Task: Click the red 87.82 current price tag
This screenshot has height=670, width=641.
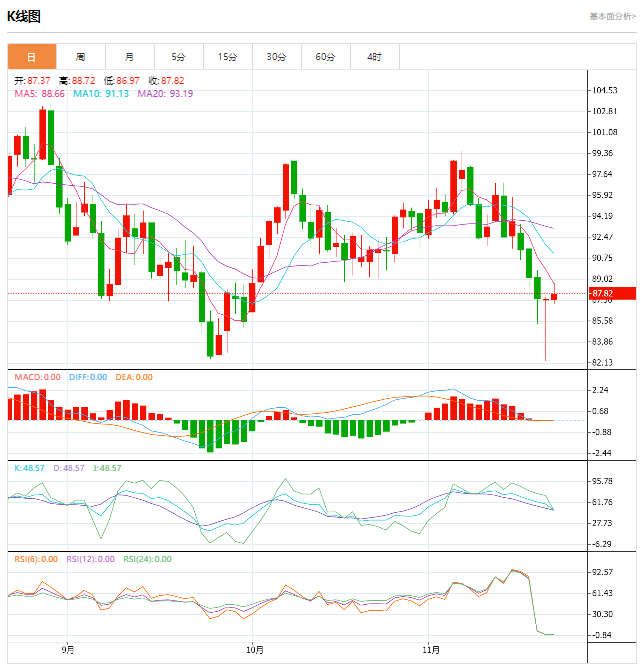Action: pos(612,294)
